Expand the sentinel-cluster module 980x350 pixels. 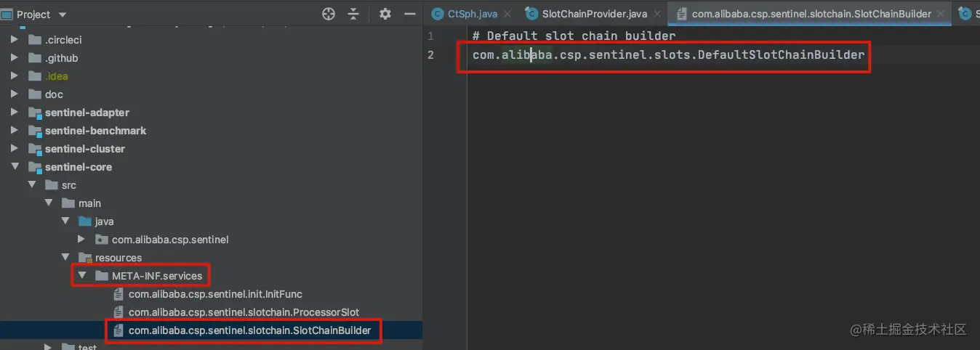click(14, 149)
